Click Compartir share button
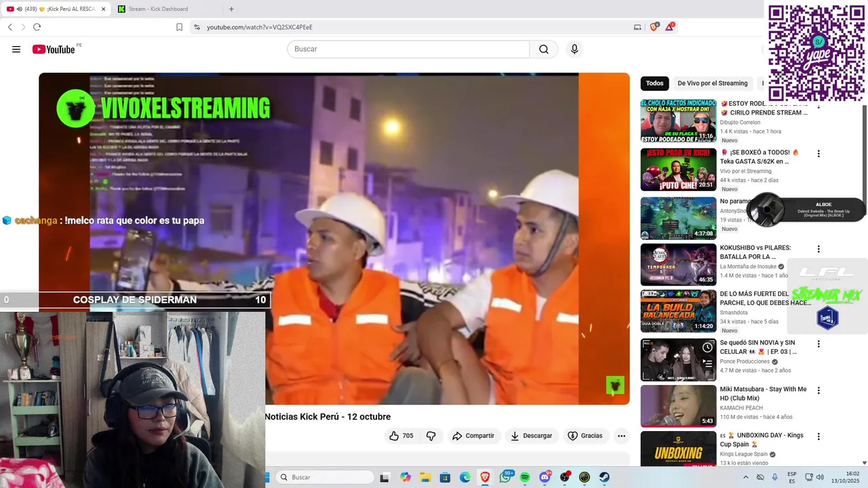Viewport: 868px width, 488px height. click(x=473, y=436)
